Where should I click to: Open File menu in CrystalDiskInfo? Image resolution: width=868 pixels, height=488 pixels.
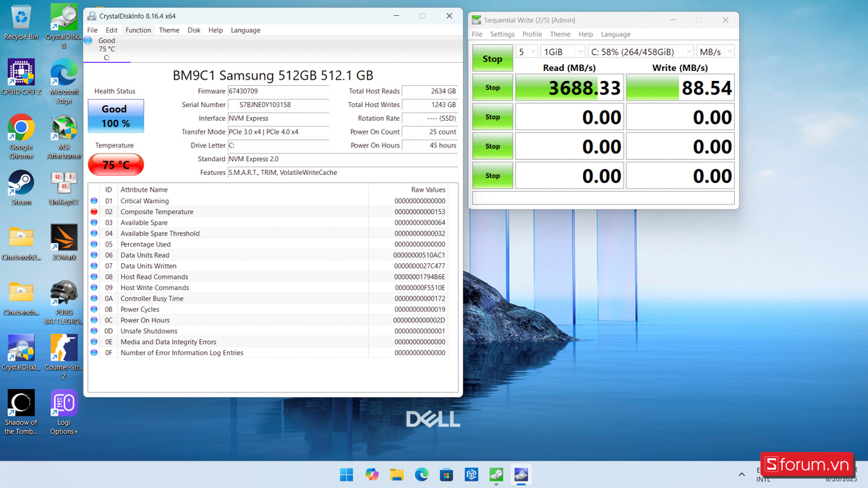click(x=93, y=30)
